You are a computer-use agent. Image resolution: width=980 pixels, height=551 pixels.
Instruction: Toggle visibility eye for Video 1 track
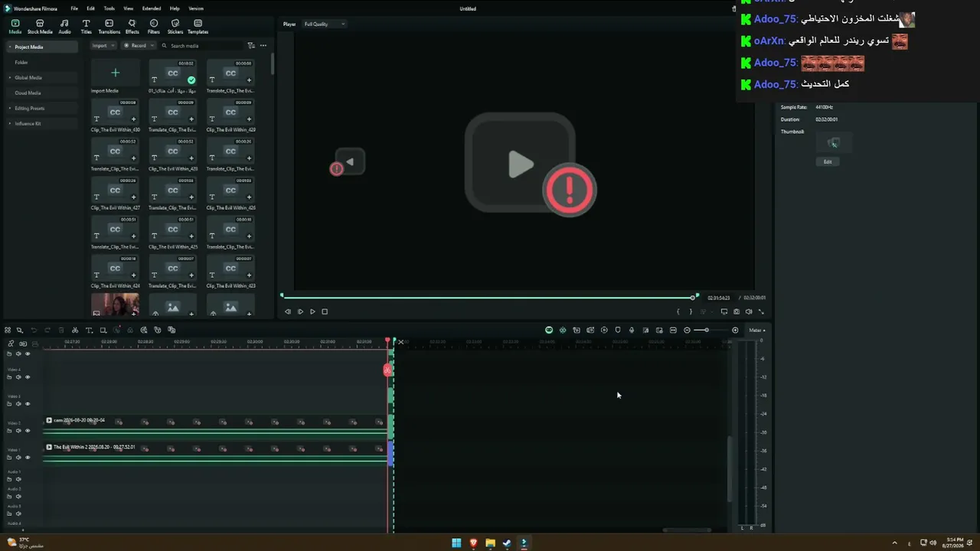28,458
